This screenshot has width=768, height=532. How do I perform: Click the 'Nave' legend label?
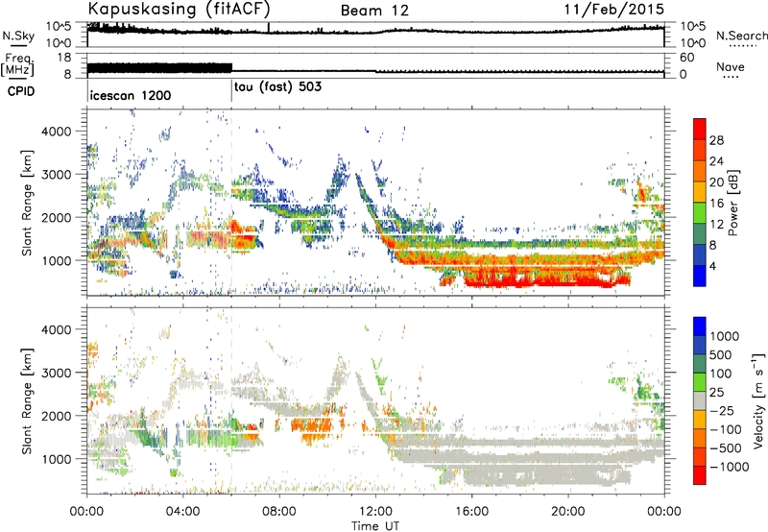point(731,67)
